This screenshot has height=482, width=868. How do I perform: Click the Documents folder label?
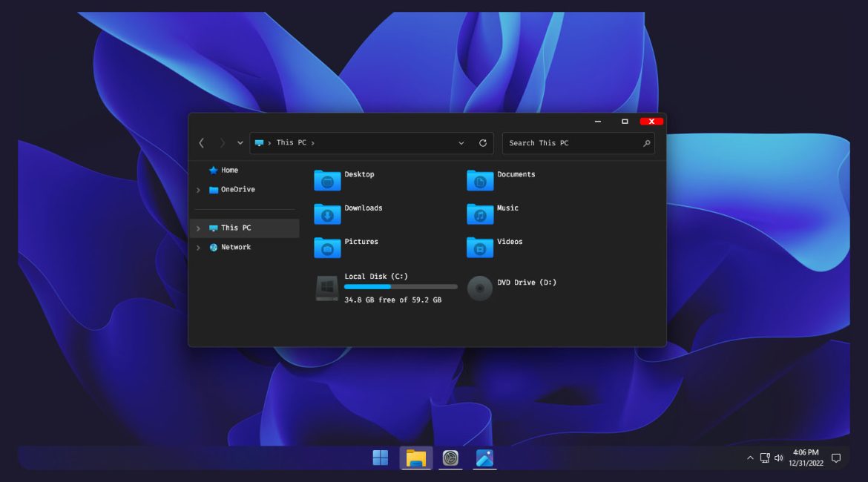coord(516,174)
